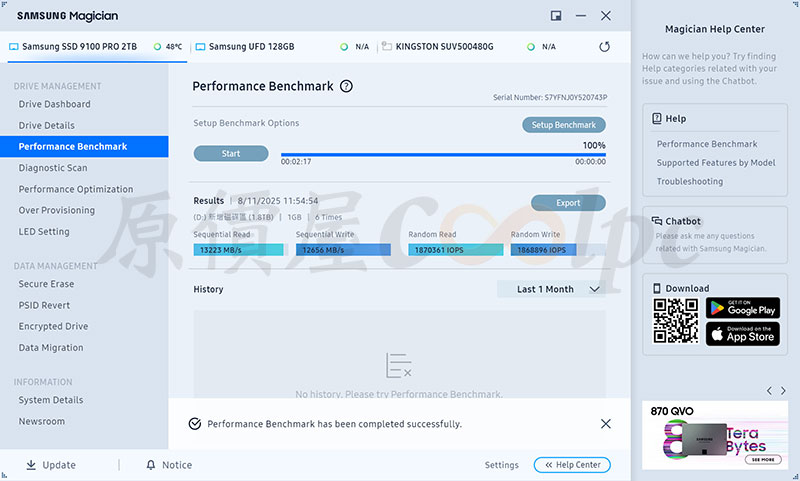Click the Notice bell icon

click(151, 465)
